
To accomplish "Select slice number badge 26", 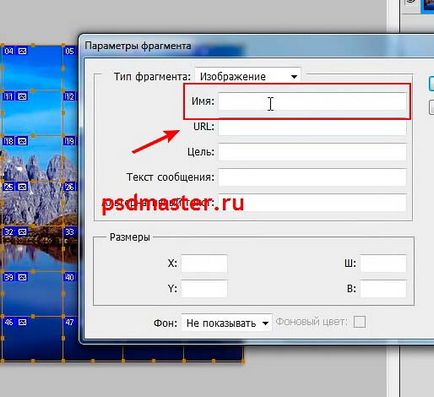I will (69, 187).
